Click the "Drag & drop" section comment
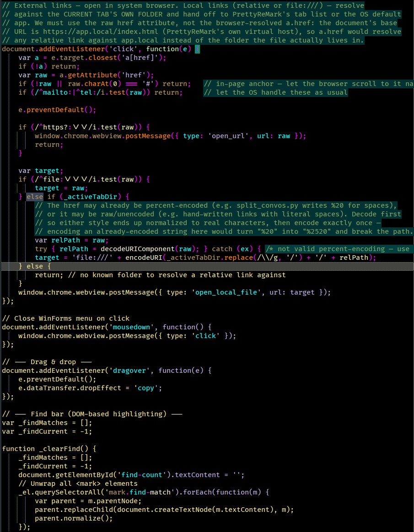 [47, 362]
